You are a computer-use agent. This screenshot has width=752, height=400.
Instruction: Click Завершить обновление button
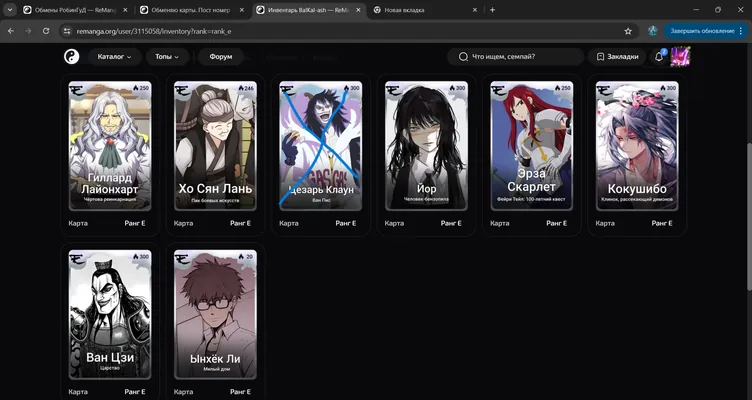705,31
